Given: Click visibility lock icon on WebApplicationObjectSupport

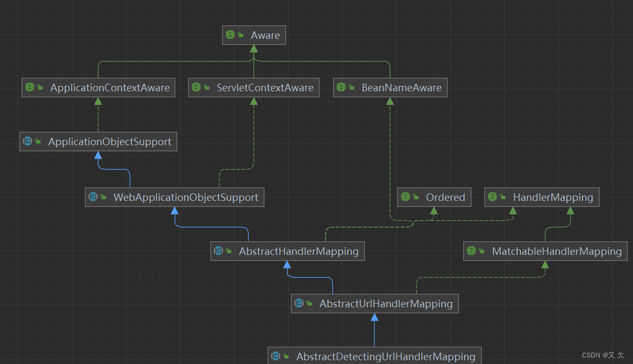Looking at the screenshot, I should (103, 197).
